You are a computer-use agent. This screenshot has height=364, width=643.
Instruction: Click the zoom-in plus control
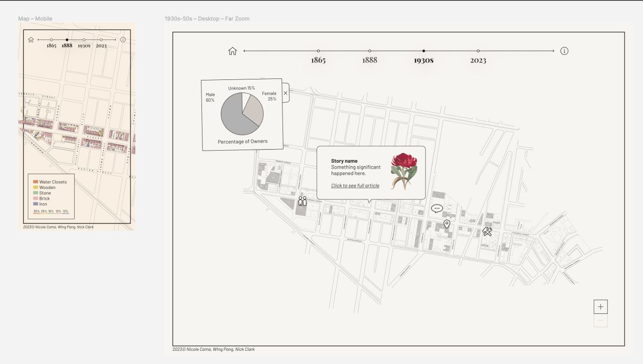pyautogui.click(x=601, y=307)
